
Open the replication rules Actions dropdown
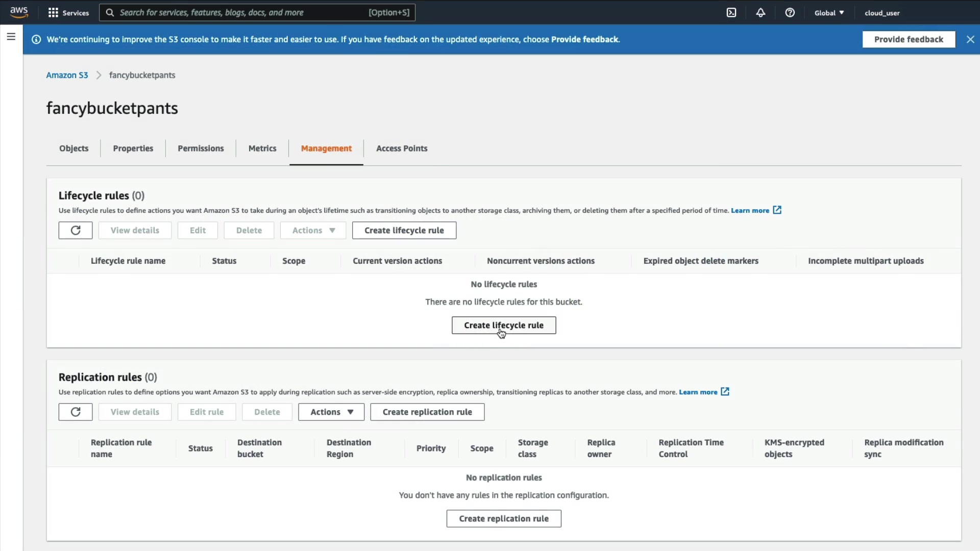tap(331, 412)
